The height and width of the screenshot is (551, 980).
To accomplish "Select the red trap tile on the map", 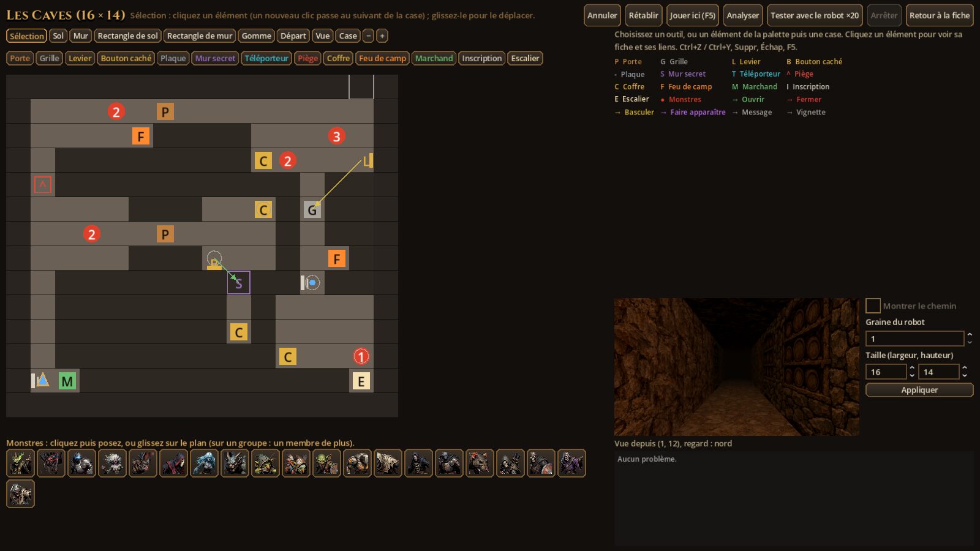I will coord(42,185).
